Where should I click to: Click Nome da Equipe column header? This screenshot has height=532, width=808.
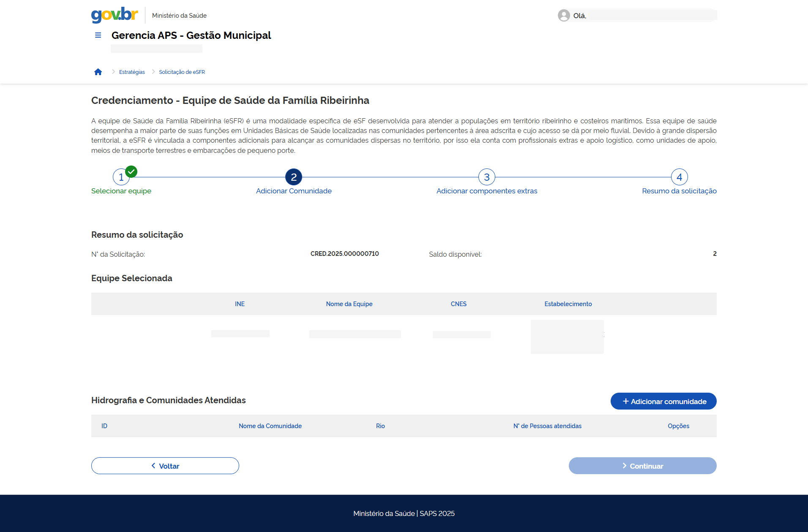coord(349,304)
